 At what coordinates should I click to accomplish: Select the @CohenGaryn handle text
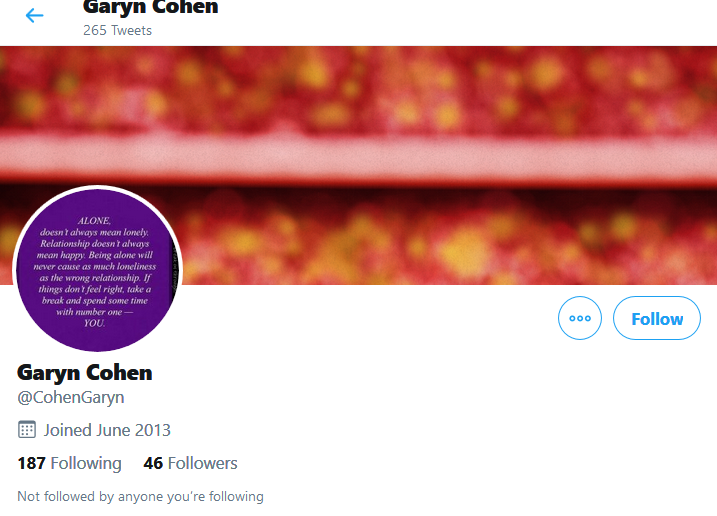[71, 397]
